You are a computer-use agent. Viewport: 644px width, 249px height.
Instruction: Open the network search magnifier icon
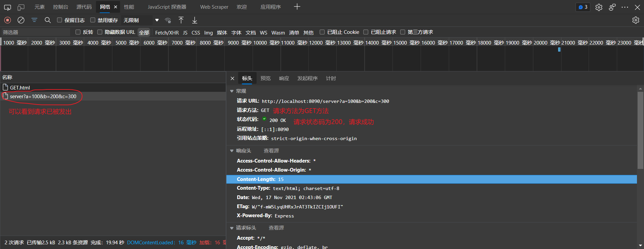48,20
